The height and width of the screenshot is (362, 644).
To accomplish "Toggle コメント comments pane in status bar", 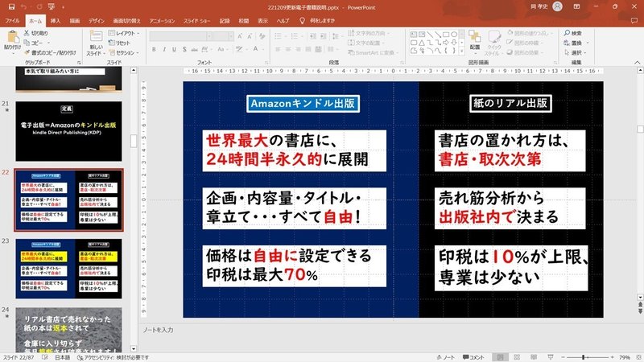I will (x=473, y=357).
